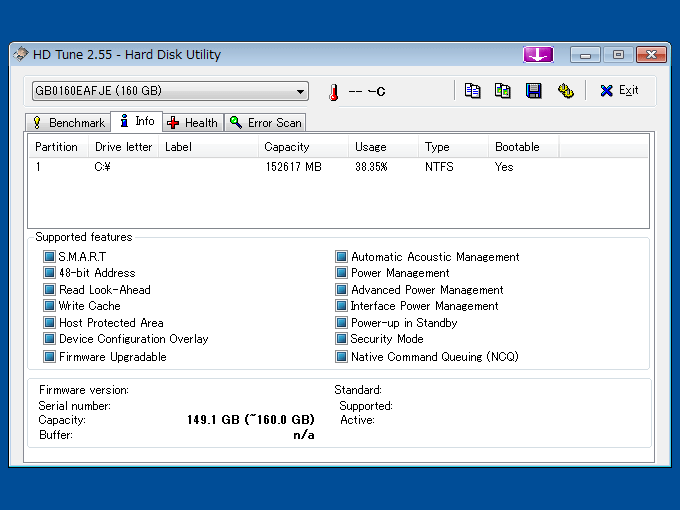Click the n/a buffer value
The image size is (680, 510).
tap(304, 435)
